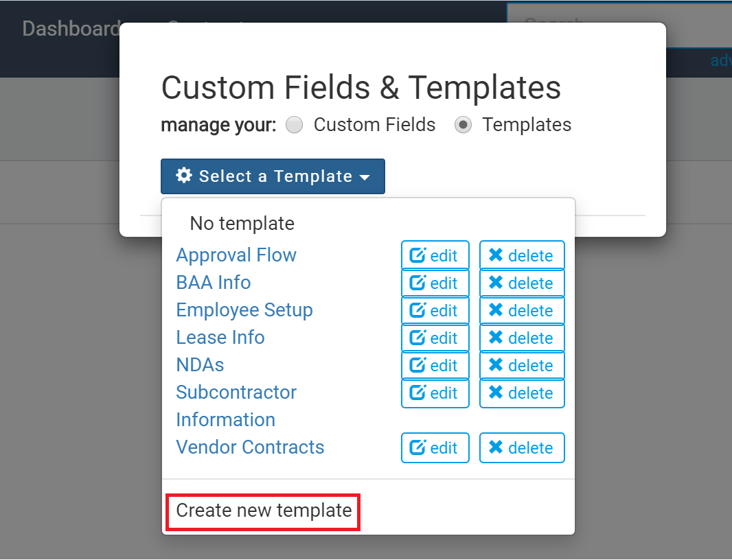Click the gear icon on Select a Template

pyautogui.click(x=184, y=176)
